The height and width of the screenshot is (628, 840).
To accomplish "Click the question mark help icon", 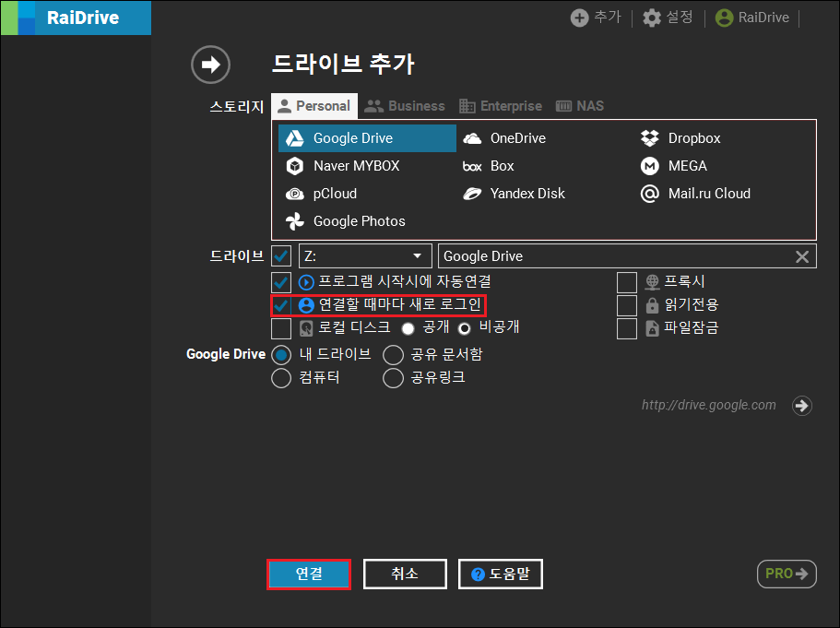I will (x=478, y=575).
